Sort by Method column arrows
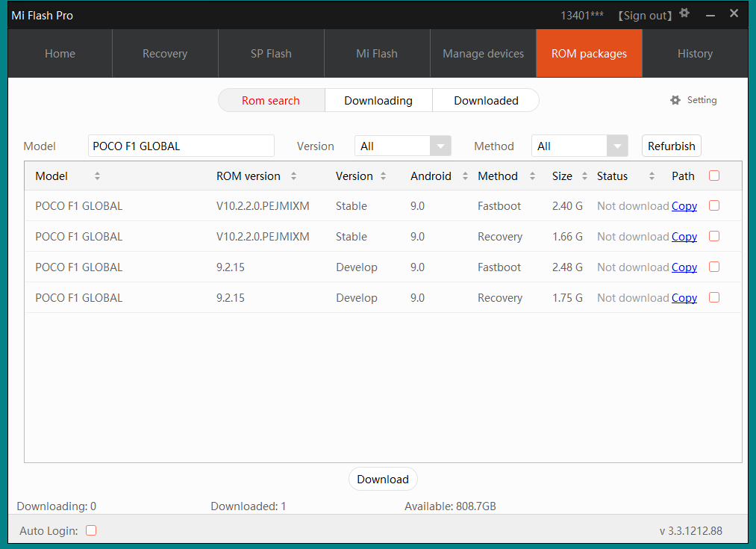Image resolution: width=756 pixels, height=549 pixels. [532, 176]
